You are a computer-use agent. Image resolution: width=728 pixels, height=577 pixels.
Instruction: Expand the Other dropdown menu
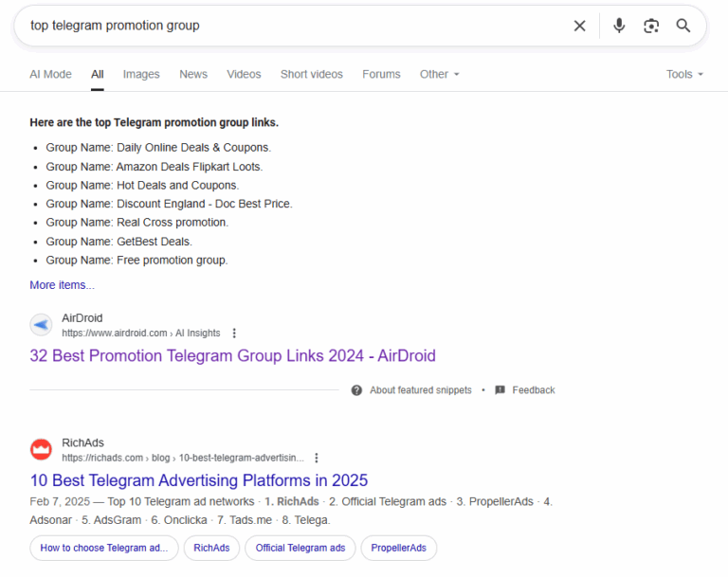439,74
